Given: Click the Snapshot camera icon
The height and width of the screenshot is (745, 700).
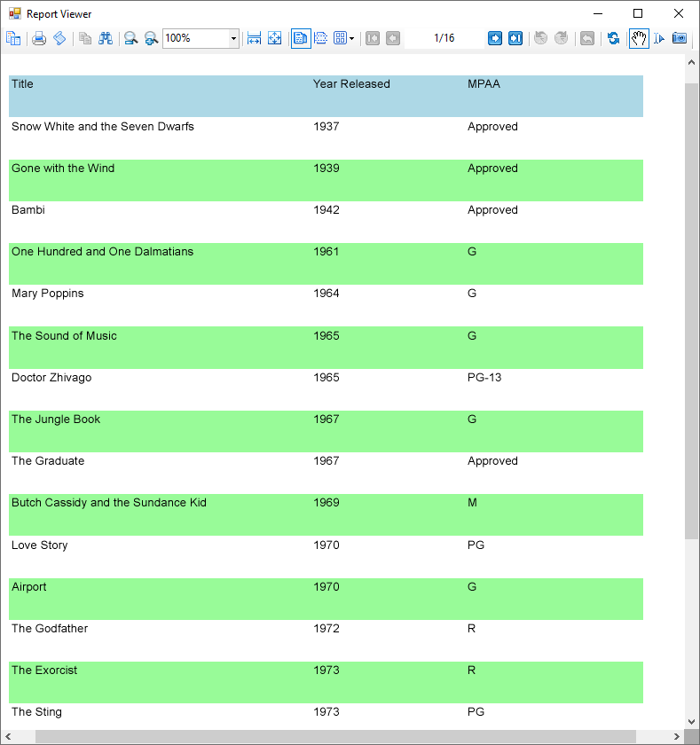Looking at the screenshot, I should coord(680,38).
